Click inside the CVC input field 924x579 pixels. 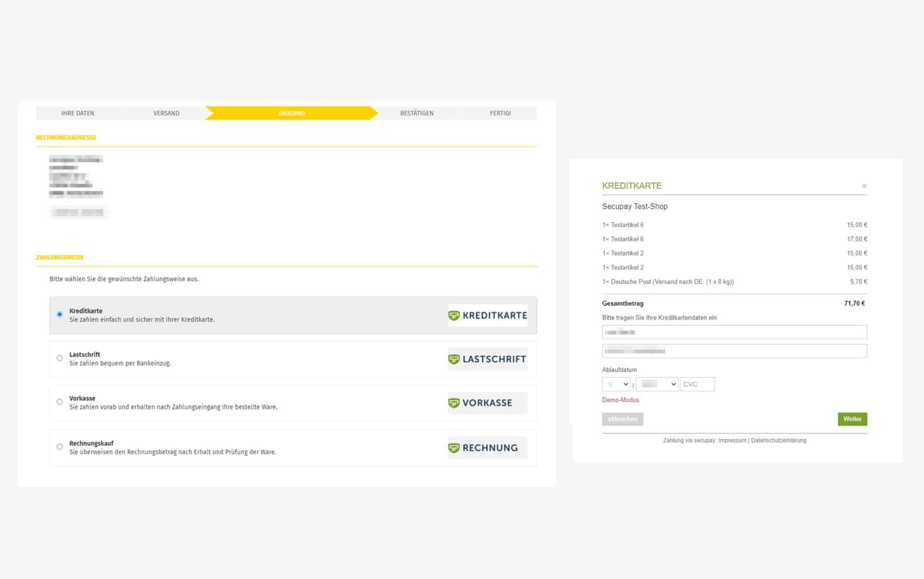coord(697,384)
